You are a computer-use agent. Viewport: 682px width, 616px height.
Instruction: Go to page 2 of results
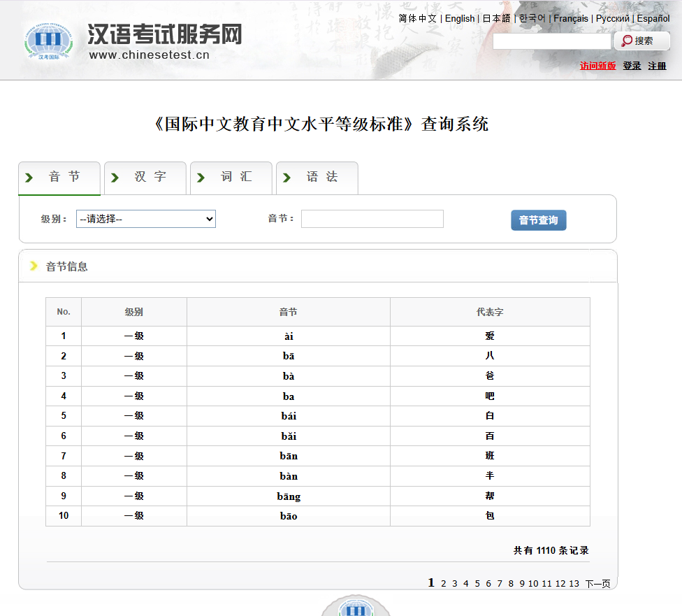(x=443, y=584)
